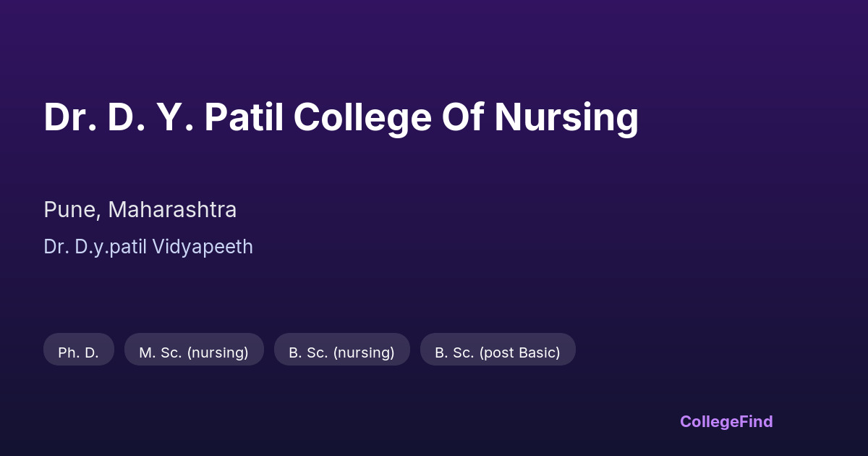Click the word "Patil" in the heading
868x456 pixels.
click(x=244, y=117)
